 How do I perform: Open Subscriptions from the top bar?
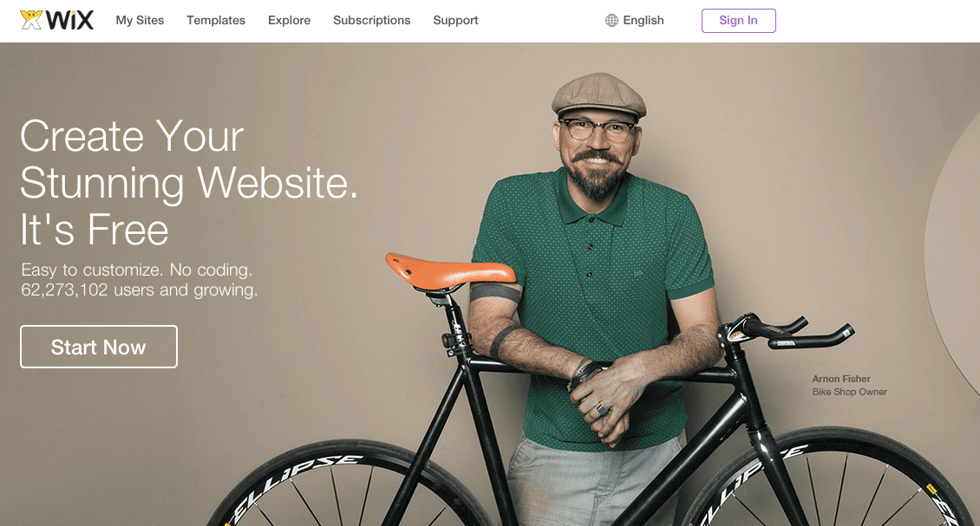(x=372, y=20)
